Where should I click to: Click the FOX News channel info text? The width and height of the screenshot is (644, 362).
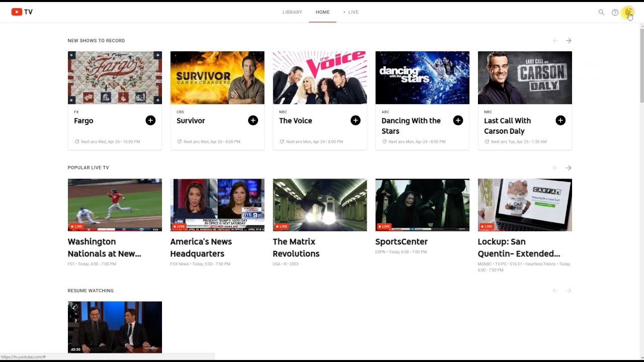click(x=200, y=264)
